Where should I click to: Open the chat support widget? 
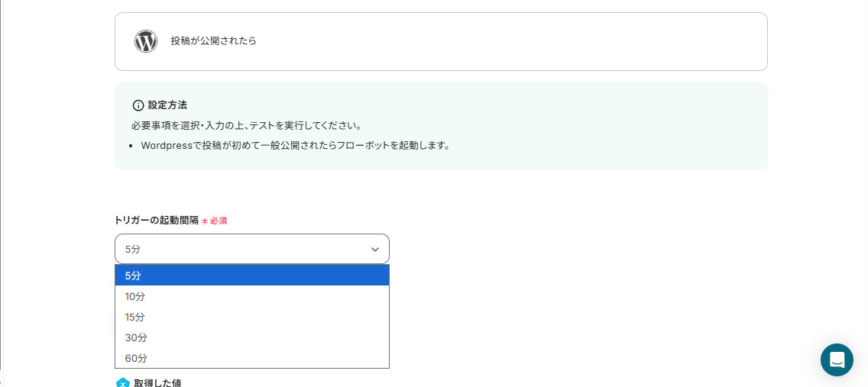[x=837, y=360]
